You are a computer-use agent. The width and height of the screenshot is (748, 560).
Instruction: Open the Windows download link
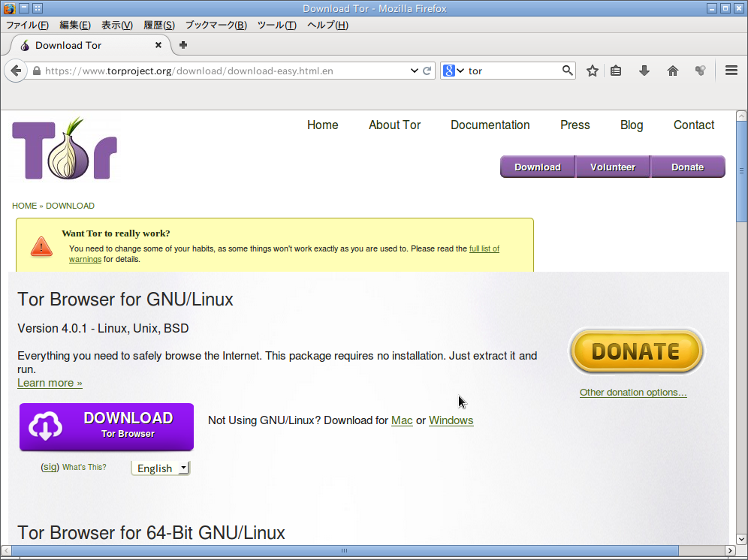451,420
